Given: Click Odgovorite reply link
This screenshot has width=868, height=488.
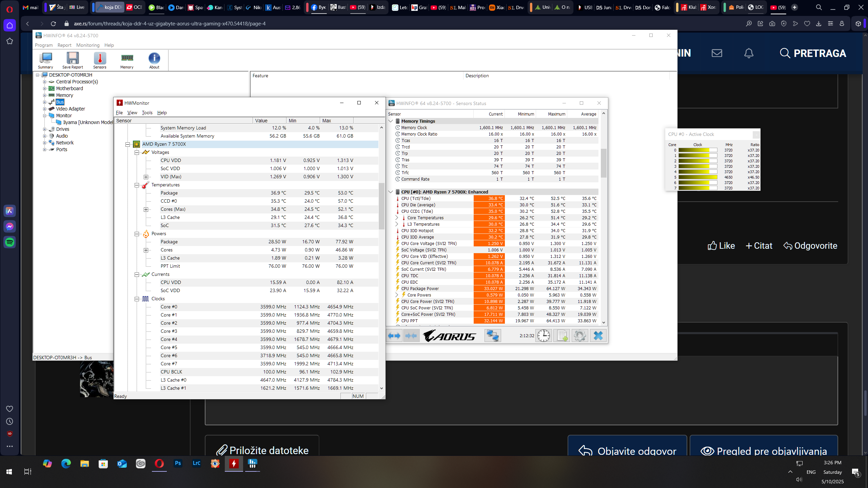Looking at the screenshot, I should coord(810,246).
